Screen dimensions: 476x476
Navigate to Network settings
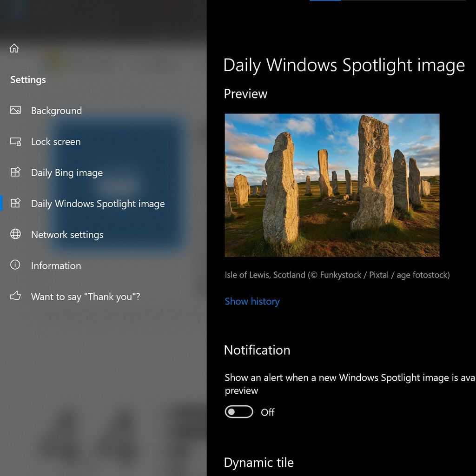point(66,234)
